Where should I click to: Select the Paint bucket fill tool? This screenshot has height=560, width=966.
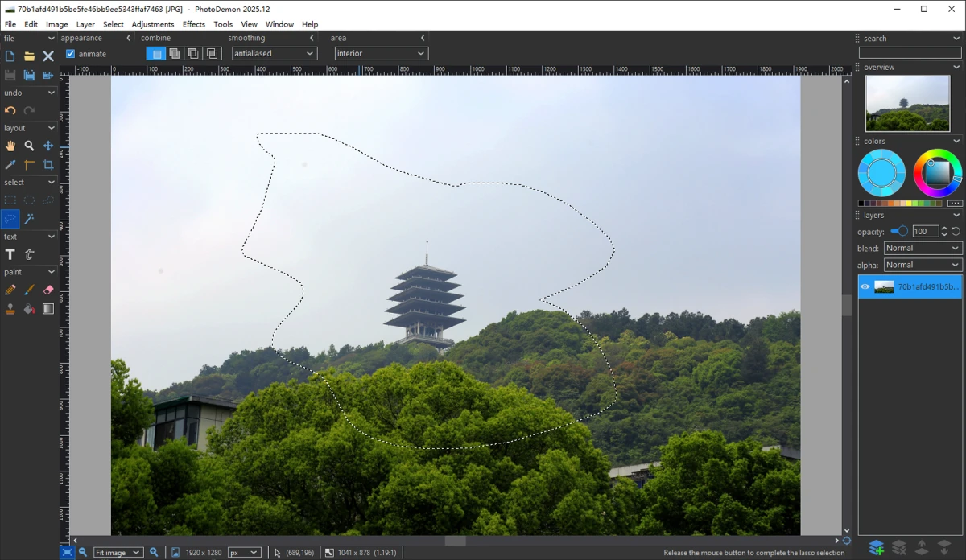coord(29,309)
